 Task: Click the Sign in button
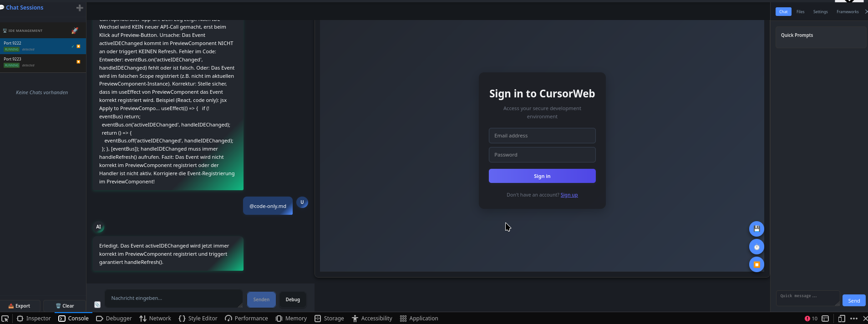(542, 176)
